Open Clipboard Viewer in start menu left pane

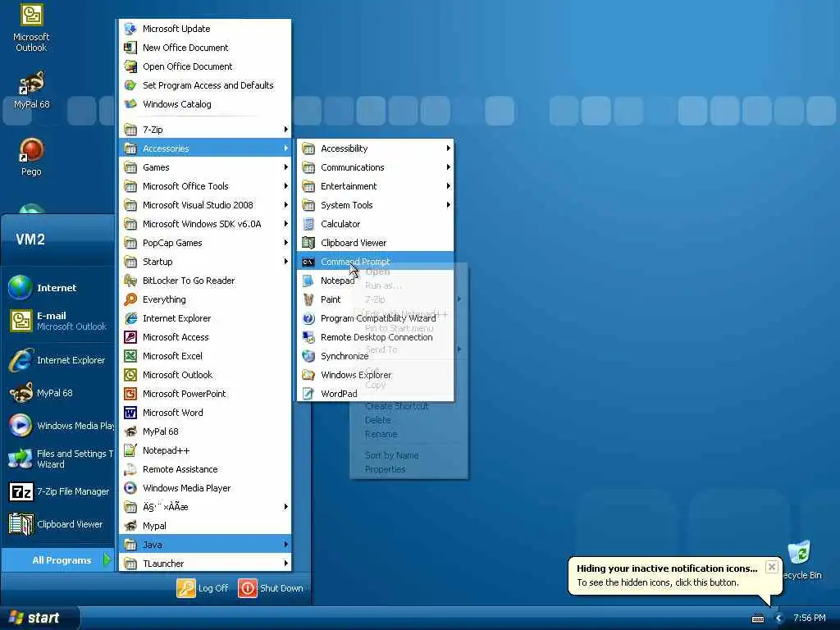57,524
